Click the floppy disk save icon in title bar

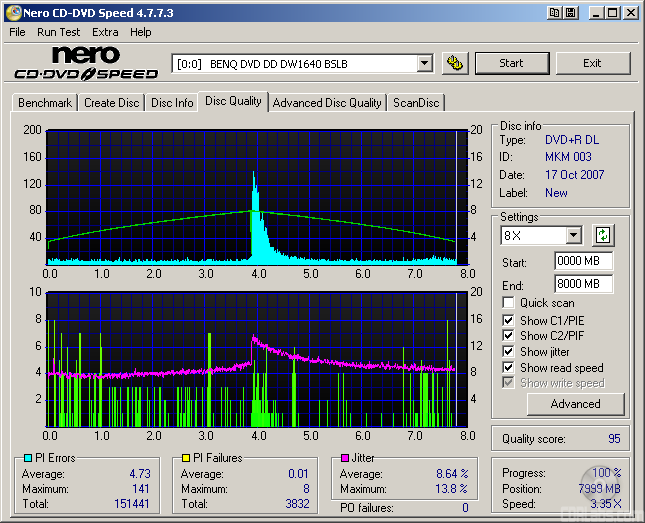pos(570,13)
